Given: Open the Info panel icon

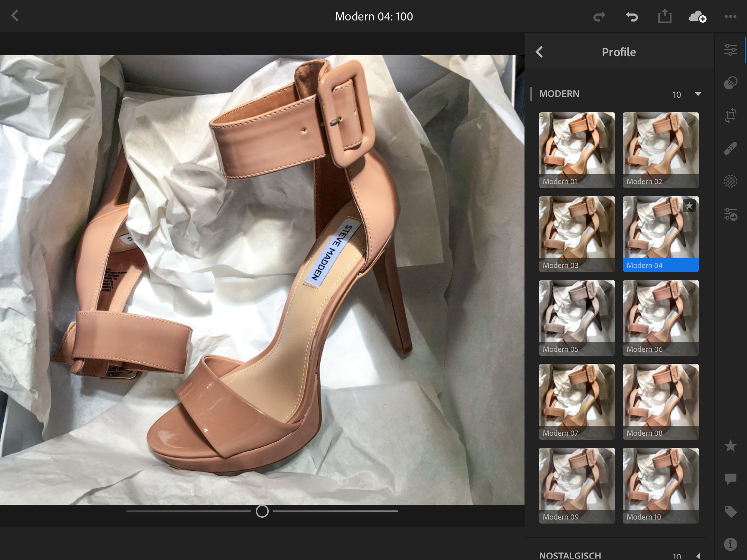Looking at the screenshot, I should pos(730,544).
